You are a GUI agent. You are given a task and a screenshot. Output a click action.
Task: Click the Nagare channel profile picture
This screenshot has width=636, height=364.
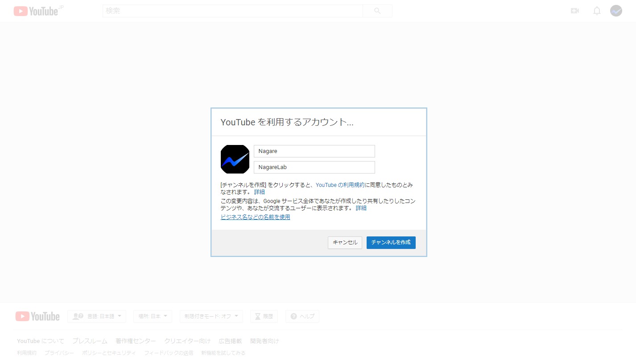tap(235, 159)
